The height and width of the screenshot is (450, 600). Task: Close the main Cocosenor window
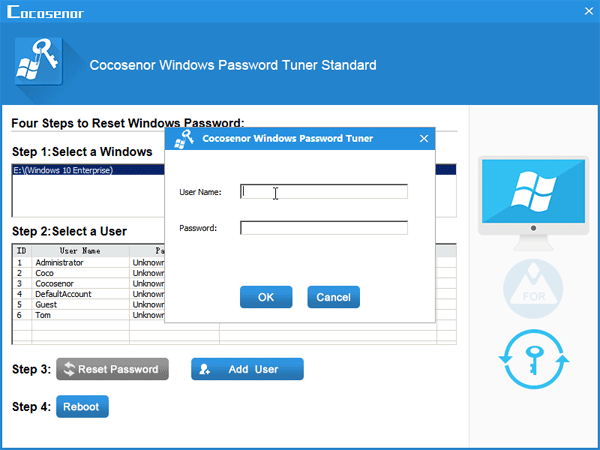(589, 11)
